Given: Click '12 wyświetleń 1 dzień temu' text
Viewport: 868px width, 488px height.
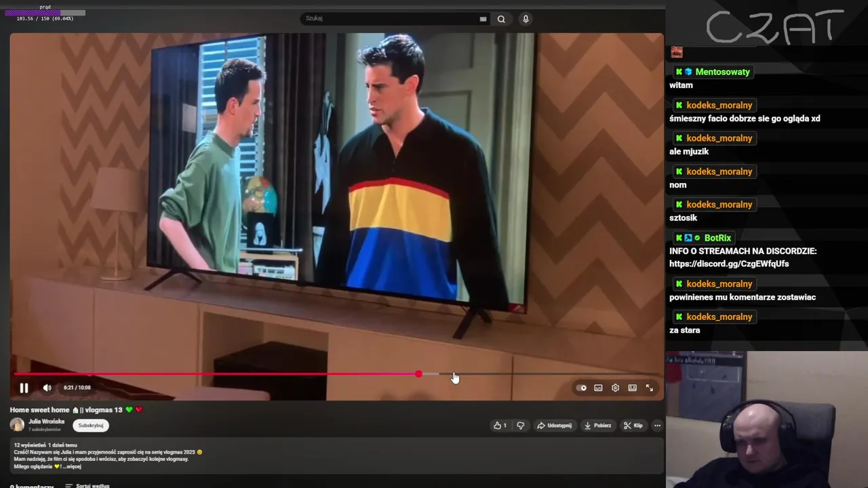Looking at the screenshot, I should click(x=45, y=445).
